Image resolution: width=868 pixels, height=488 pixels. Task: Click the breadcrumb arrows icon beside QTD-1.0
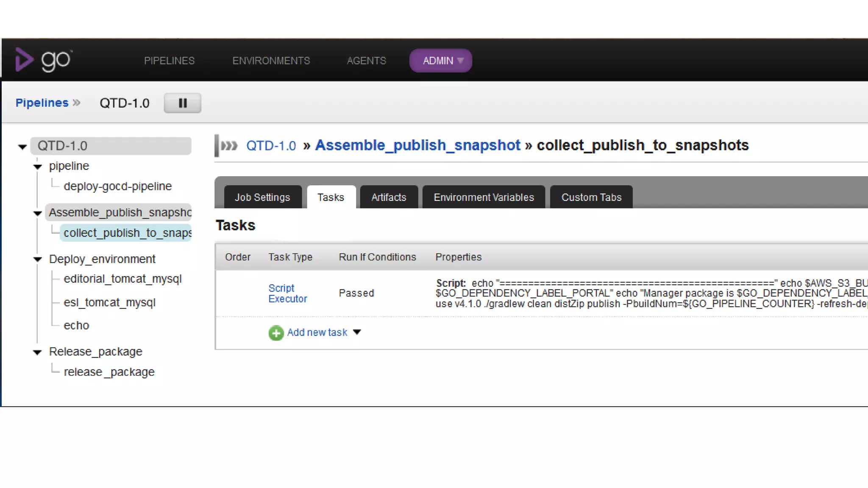pos(229,146)
